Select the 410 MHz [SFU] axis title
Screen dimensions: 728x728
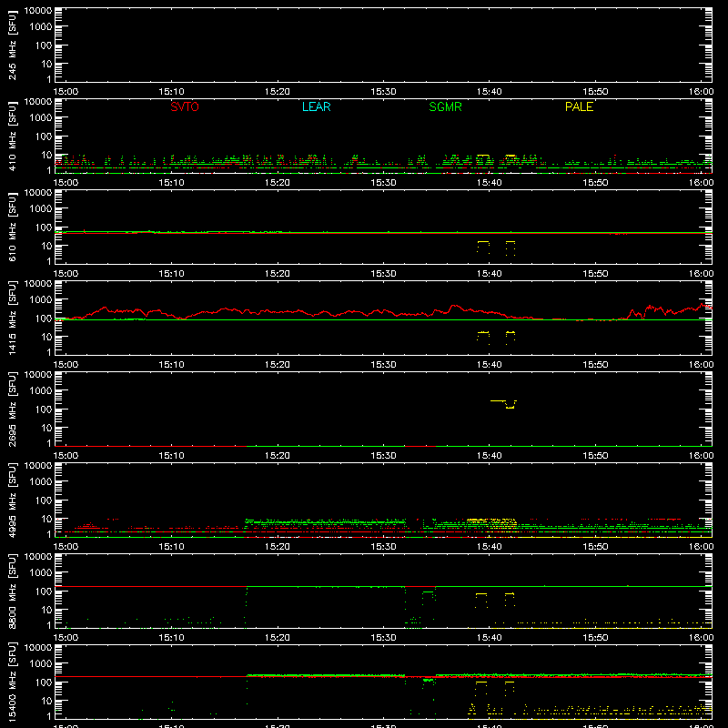12,136
